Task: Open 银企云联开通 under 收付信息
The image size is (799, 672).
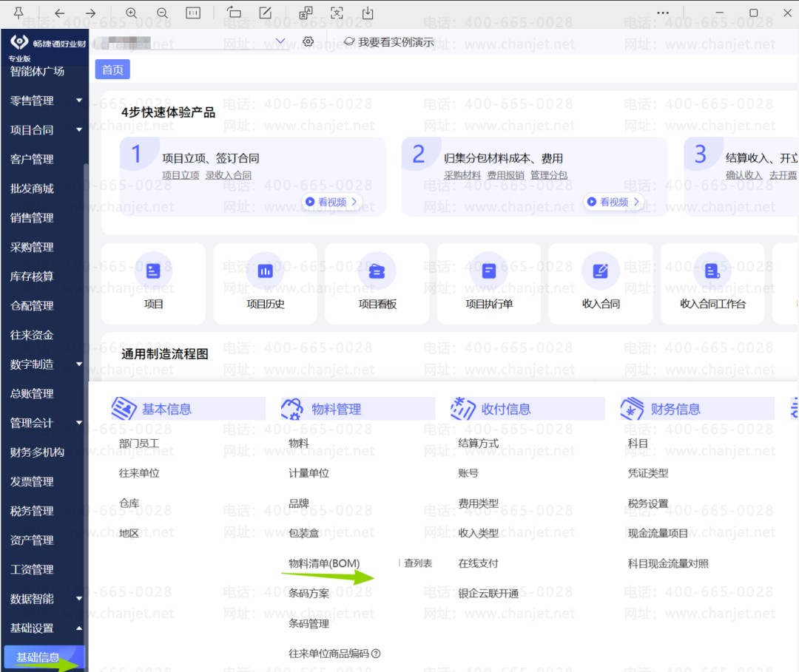Action: pos(489,594)
